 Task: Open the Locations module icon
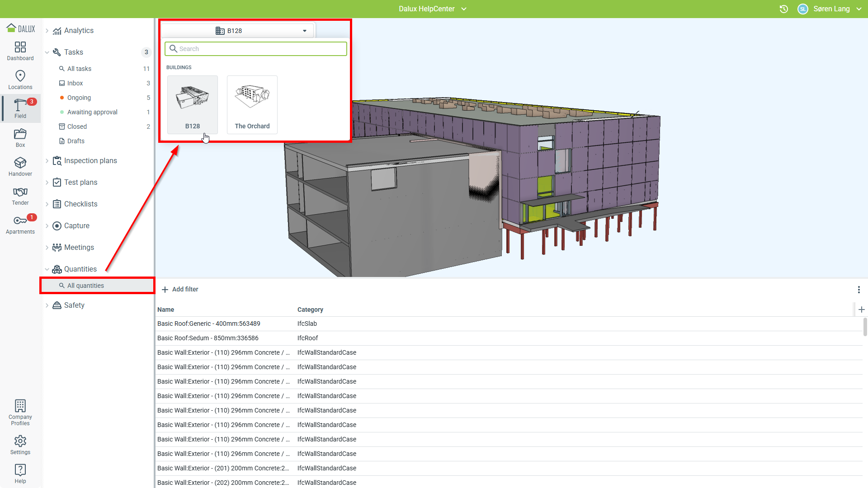(20, 80)
